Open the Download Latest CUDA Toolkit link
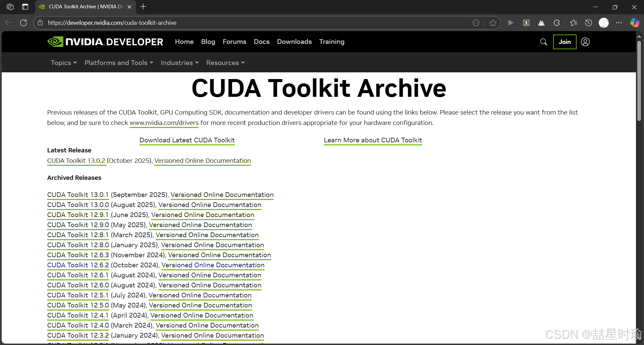Image resolution: width=644 pixels, height=345 pixels. (187, 140)
